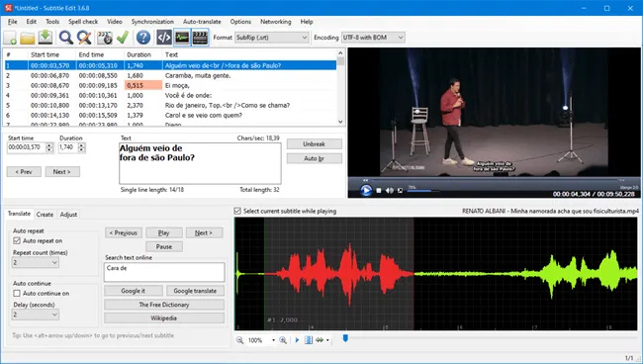Zoom in the waveform
Screen dimensions: 643x364
283,340
